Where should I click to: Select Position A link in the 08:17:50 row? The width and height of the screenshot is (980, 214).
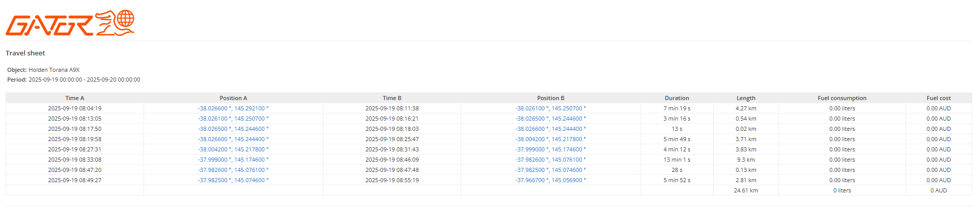tap(233, 129)
